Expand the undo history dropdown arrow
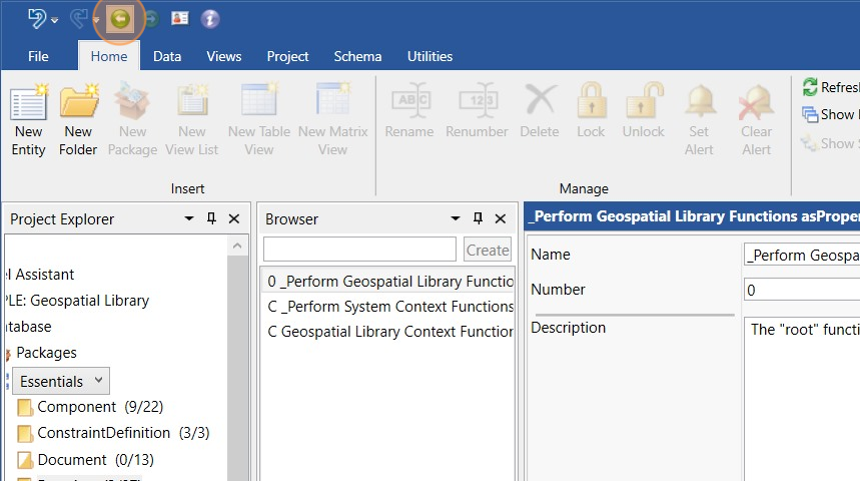860x481 pixels. tap(54, 19)
